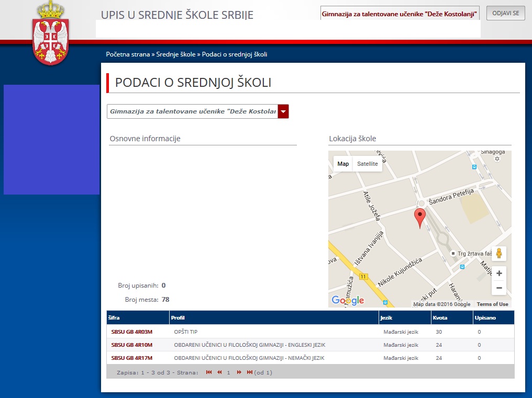
Task: Go to first page of records
Action: (208, 372)
